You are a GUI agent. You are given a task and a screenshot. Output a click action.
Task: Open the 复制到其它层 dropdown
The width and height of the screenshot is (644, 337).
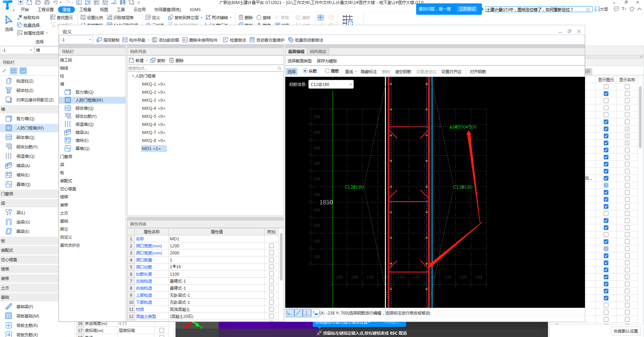pyautogui.click(x=201, y=17)
